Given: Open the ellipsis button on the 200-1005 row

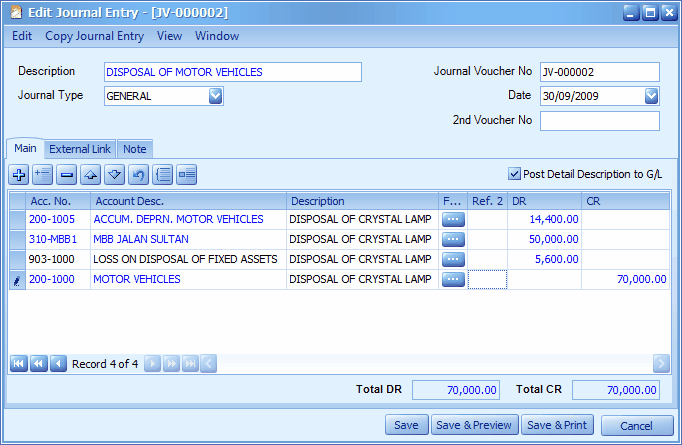Looking at the screenshot, I should click(x=453, y=219).
